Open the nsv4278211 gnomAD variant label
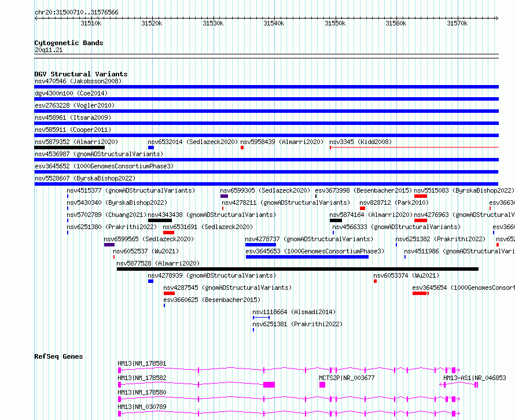 286,202
